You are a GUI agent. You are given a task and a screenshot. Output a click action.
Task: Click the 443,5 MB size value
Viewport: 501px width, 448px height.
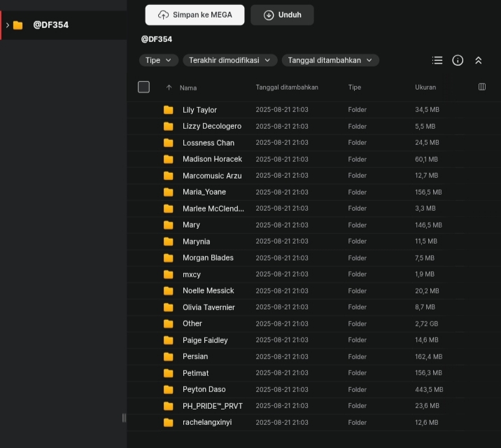429,389
